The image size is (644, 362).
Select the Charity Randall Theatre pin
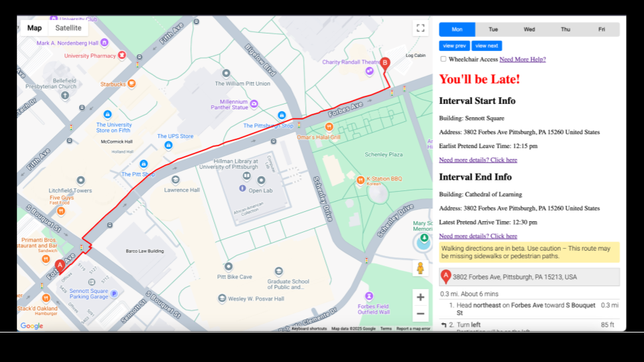click(x=370, y=71)
